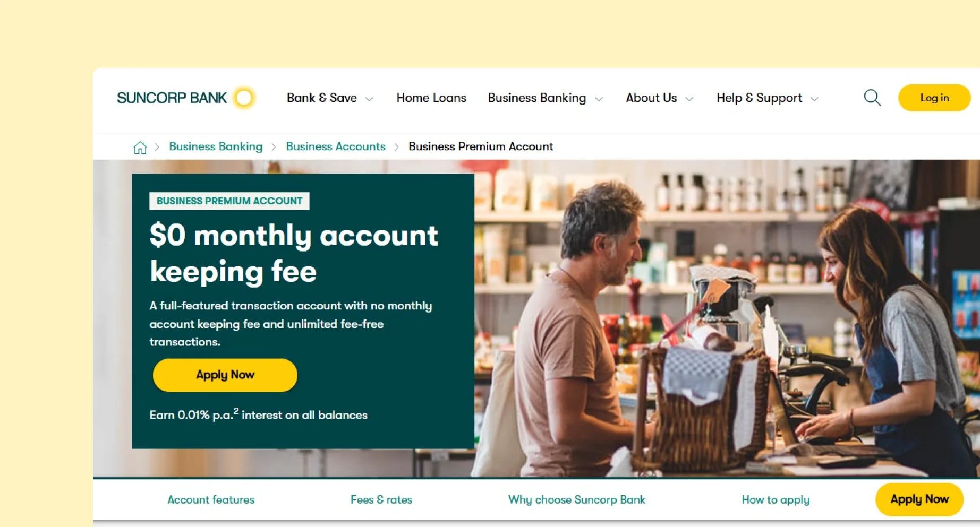Image resolution: width=980 pixels, height=527 pixels.
Task: Expand the Bank & Save chevron
Action: coord(370,99)
